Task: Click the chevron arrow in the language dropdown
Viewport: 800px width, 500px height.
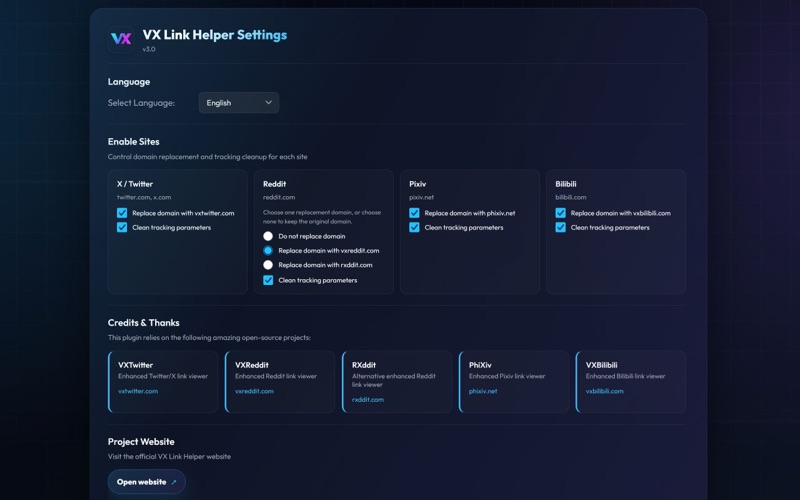Action: [268, 103]
